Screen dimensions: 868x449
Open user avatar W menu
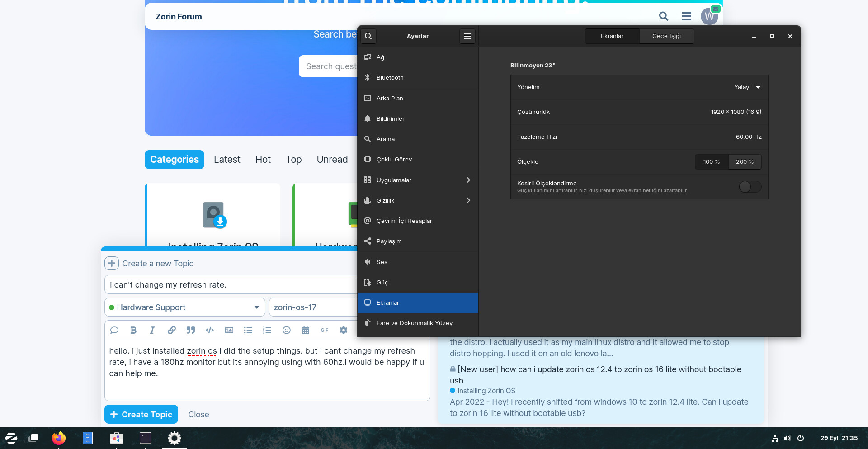tap(709, 16)
